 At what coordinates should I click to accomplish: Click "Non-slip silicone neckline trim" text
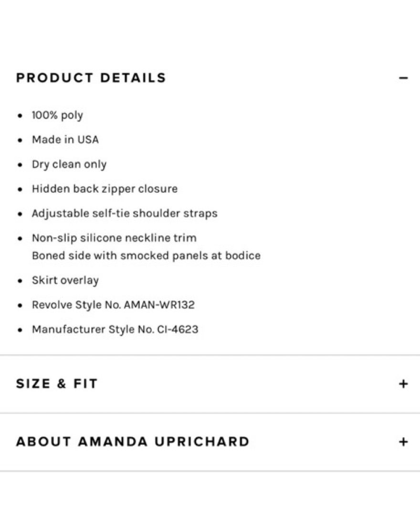(x=114, y=238)
